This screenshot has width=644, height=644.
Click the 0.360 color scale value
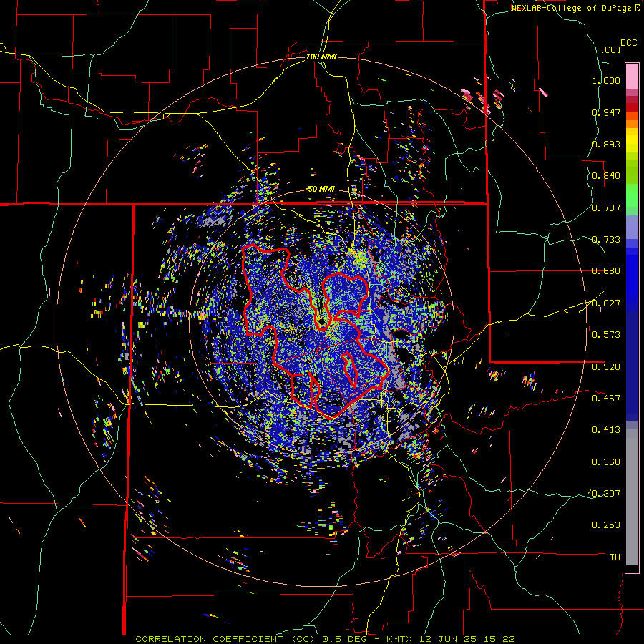606,462
